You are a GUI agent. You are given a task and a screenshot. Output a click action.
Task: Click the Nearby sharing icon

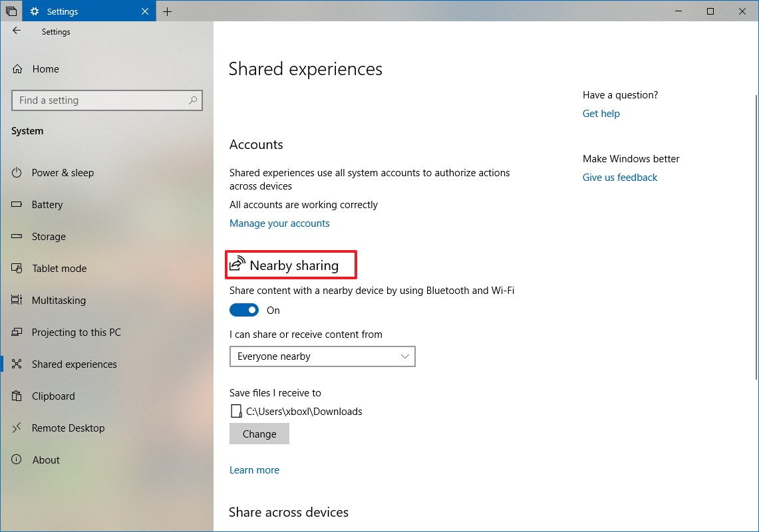click(237, 264)
